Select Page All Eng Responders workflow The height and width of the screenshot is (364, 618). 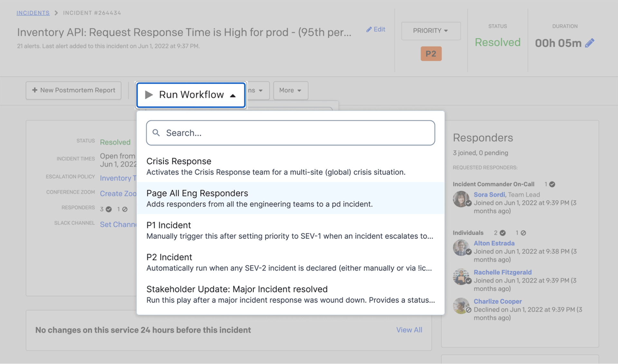pos(290,198)
